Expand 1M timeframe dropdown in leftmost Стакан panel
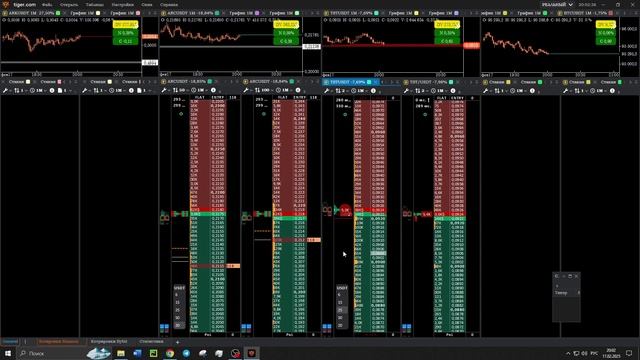The height and width of the screenshot is (360, 640). coord(38,90)
